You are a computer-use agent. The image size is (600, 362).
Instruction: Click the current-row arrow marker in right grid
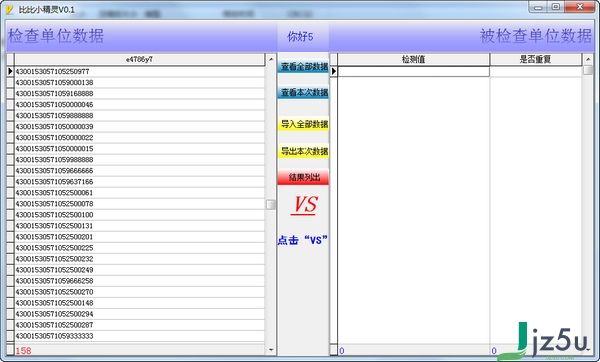pyautogui.click(x=334, y=71)
